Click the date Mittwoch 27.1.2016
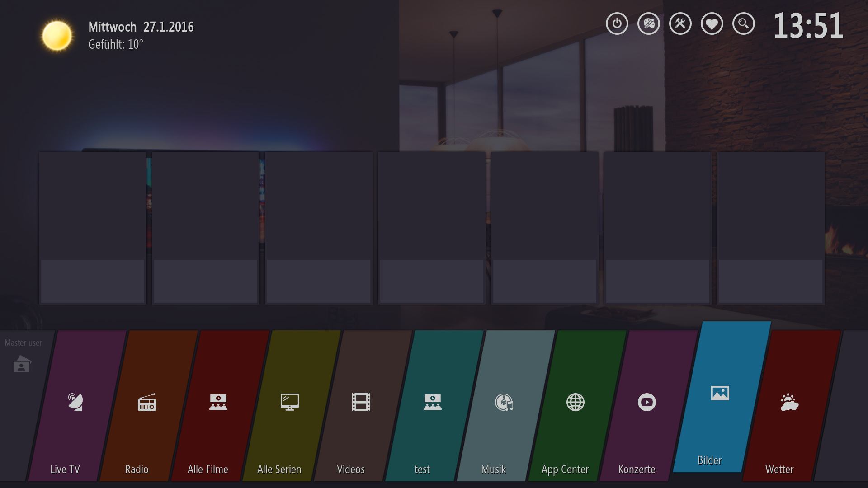 tap(141, 27)
